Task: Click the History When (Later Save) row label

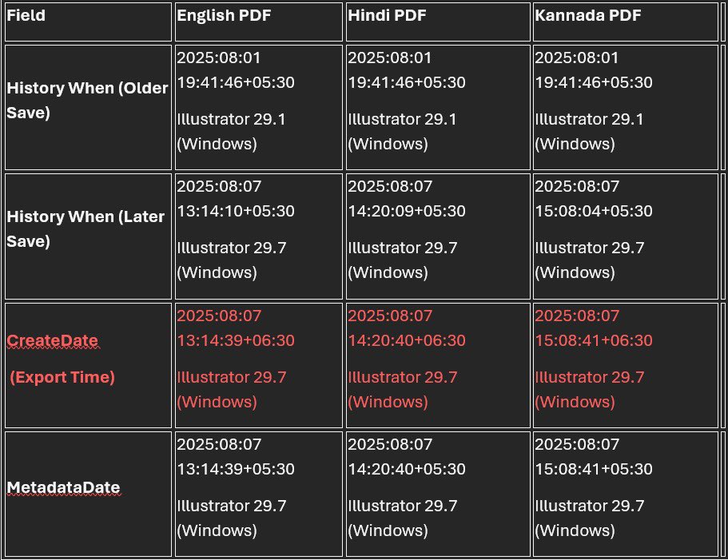Action: coord(86,228)
